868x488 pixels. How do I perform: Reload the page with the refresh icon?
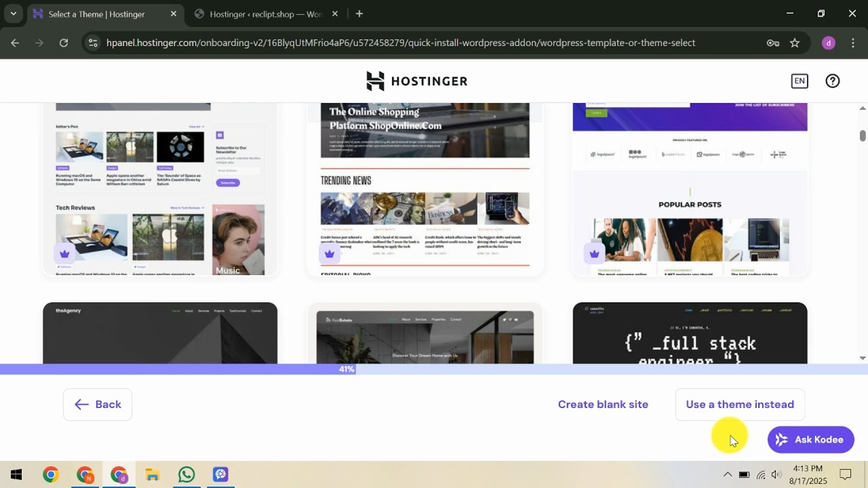(x=64, y=43)
